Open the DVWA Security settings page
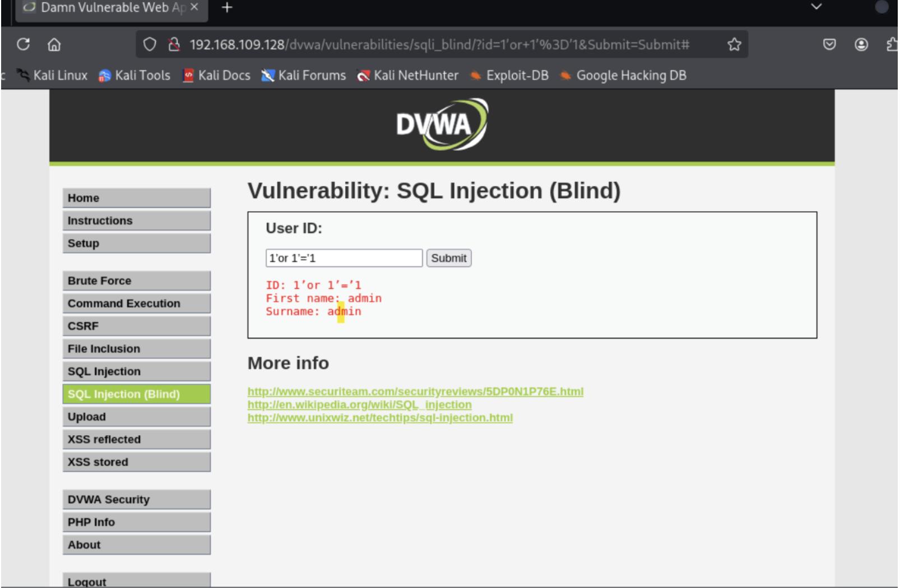This screenshot has width=900, height=588. pos(137,500)
